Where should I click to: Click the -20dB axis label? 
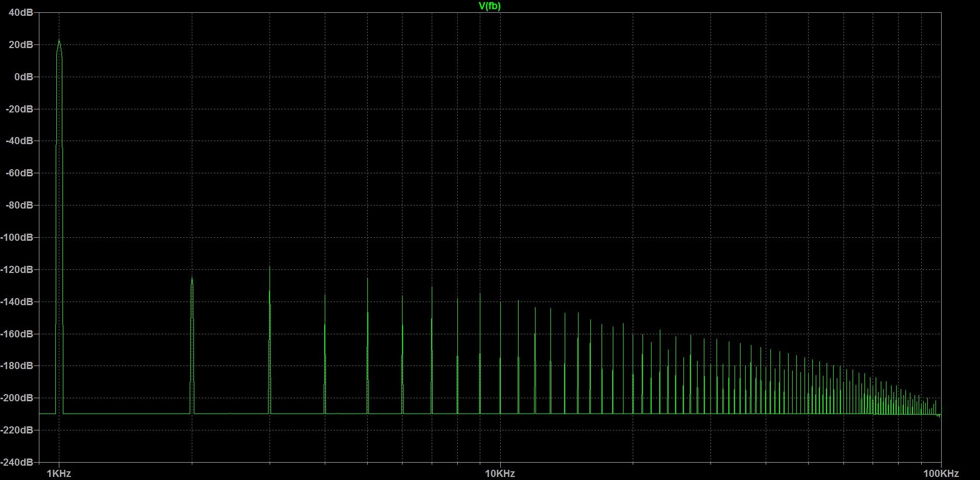coord(19,109)
